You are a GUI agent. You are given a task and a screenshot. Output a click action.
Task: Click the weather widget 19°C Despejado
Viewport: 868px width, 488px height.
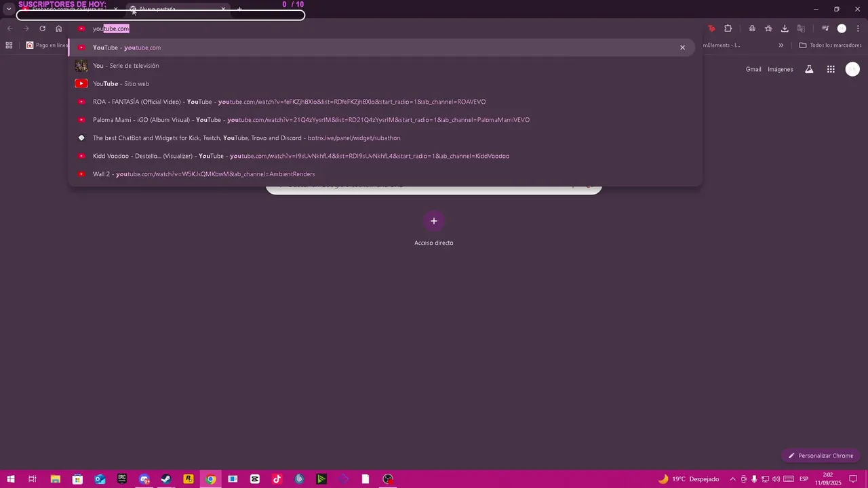click(688, 479)
